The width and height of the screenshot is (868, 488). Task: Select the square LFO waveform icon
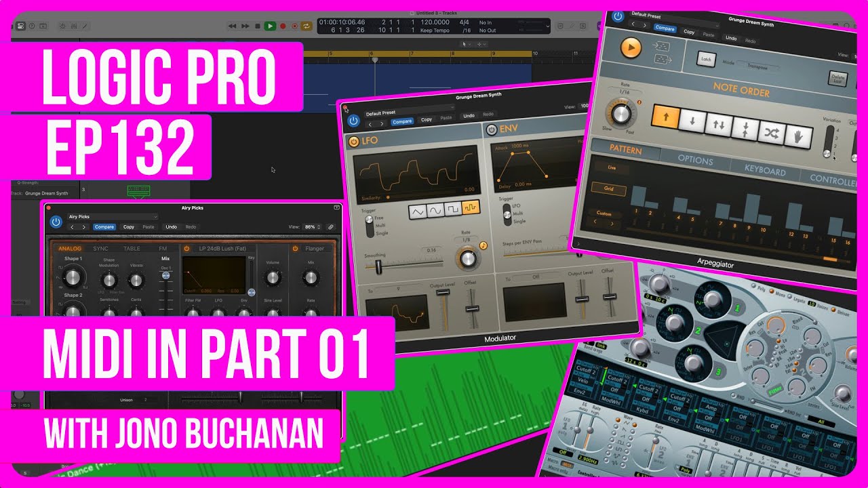[453, 208]
